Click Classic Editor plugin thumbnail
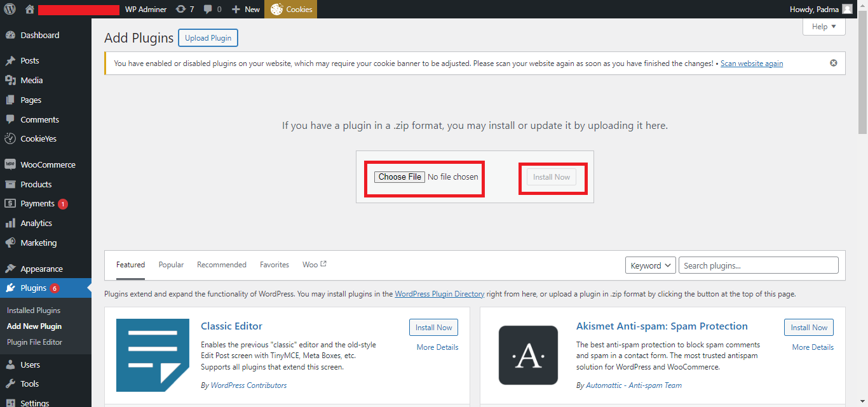 coord(153,355)
